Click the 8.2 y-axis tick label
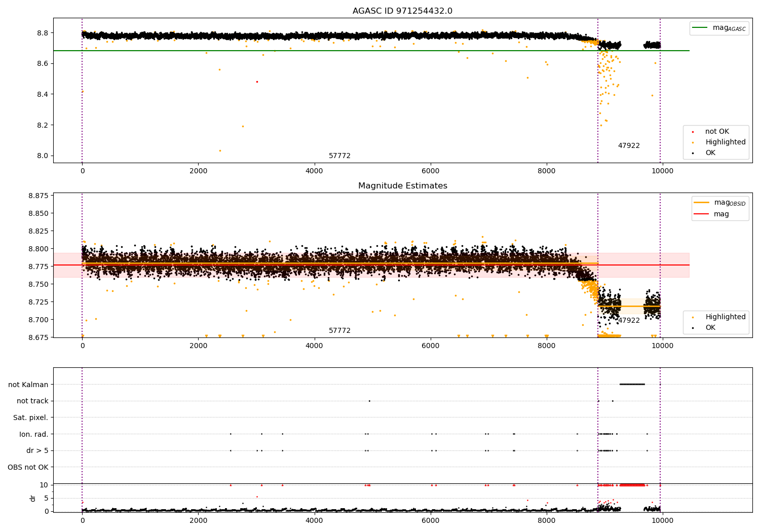760x532 pixels. [x=43, y=125]
